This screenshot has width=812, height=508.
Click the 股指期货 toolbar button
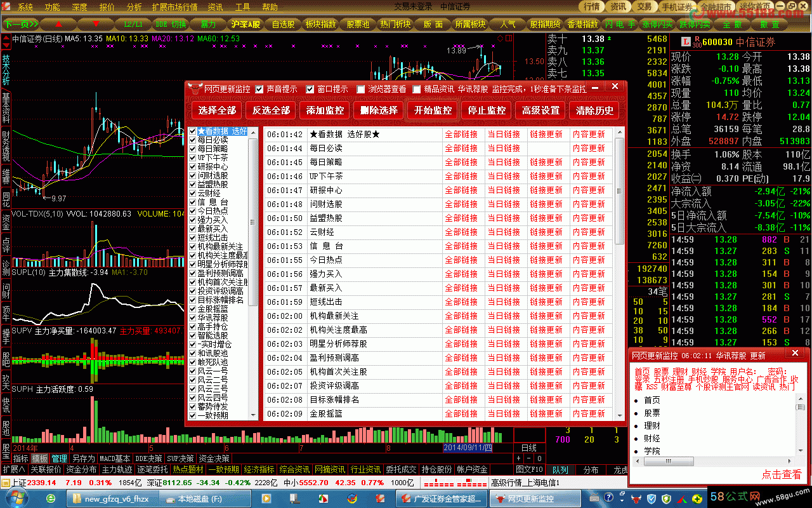pyautogui.click(x=546, y=24)
